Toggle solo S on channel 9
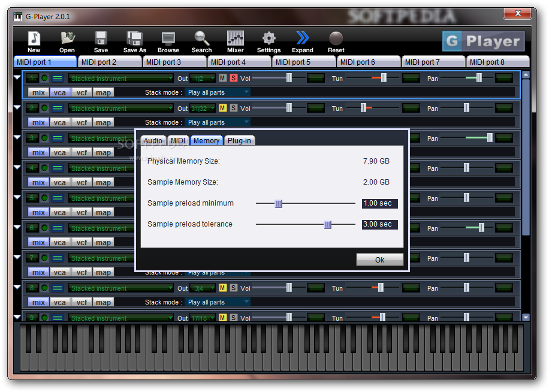Viewport: 549px width, 392px height. (x=234, y=318)
